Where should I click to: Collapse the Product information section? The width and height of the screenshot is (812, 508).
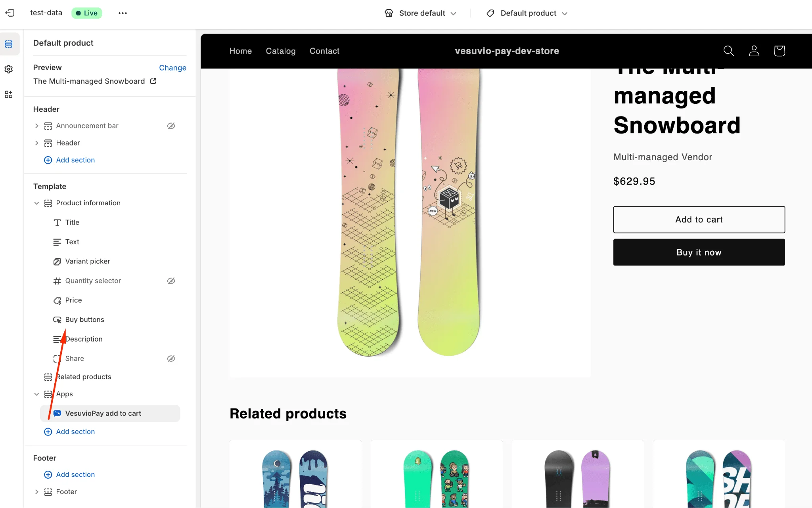[x=36, y=203]
